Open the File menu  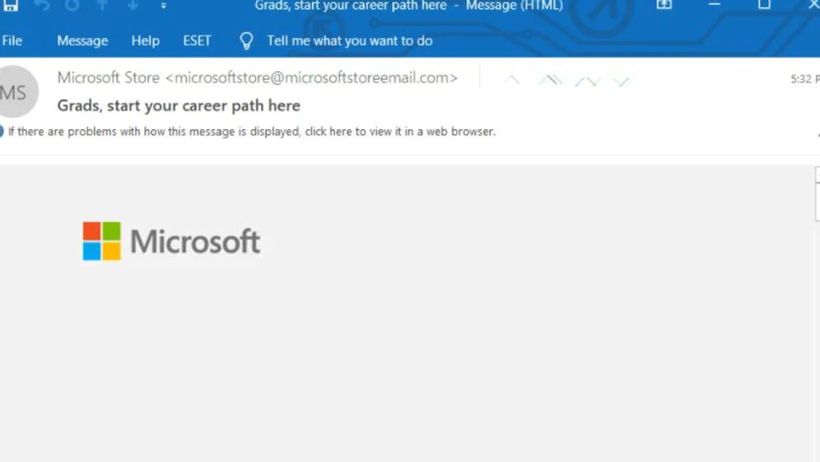(x=12, y=41)
